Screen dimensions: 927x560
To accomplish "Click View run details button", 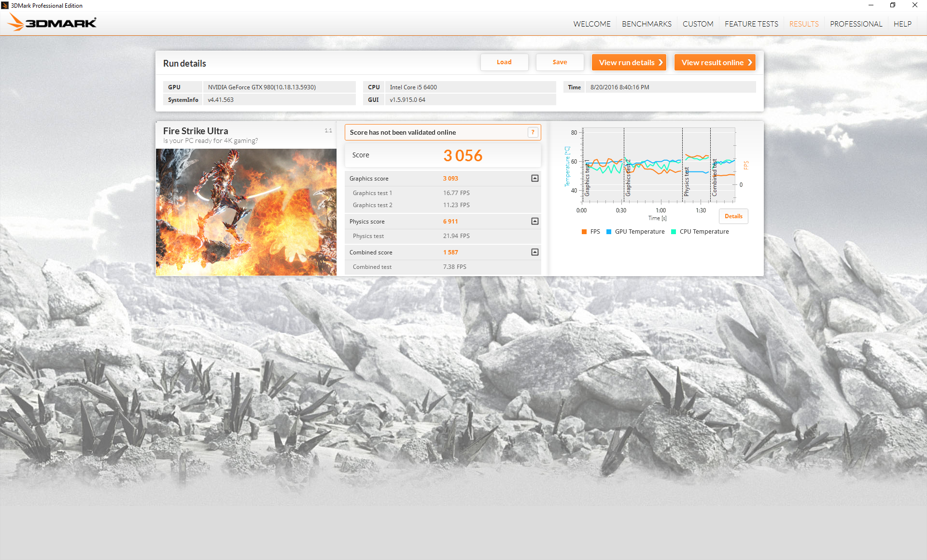I will (x=629, y=62).
